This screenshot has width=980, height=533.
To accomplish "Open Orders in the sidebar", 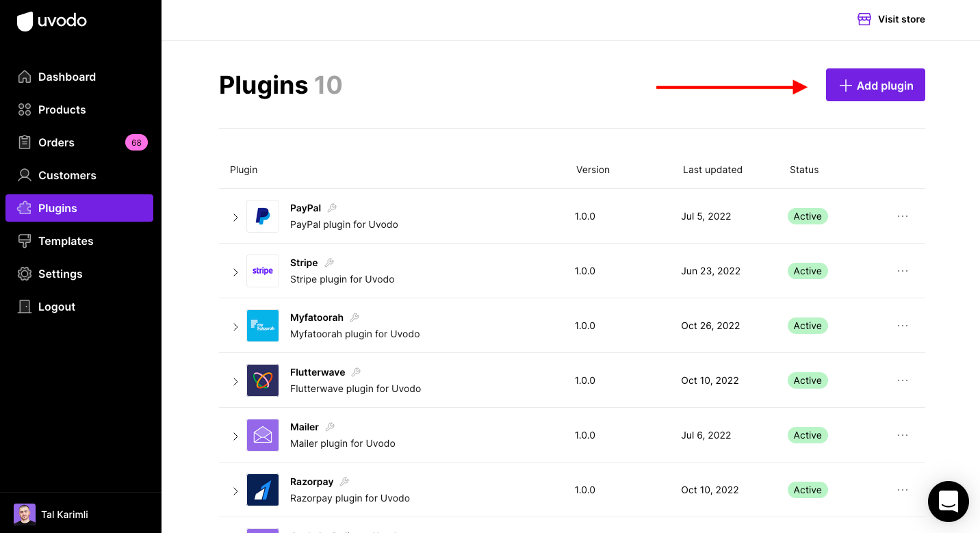I will 79,142.
